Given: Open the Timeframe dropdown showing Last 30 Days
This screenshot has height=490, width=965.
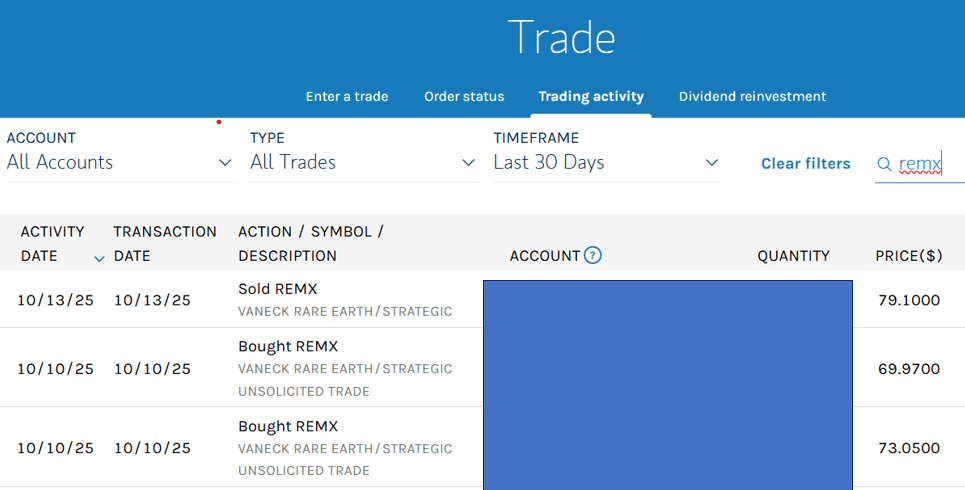Looking at the screenshot, I should click(x=607, y=163).
